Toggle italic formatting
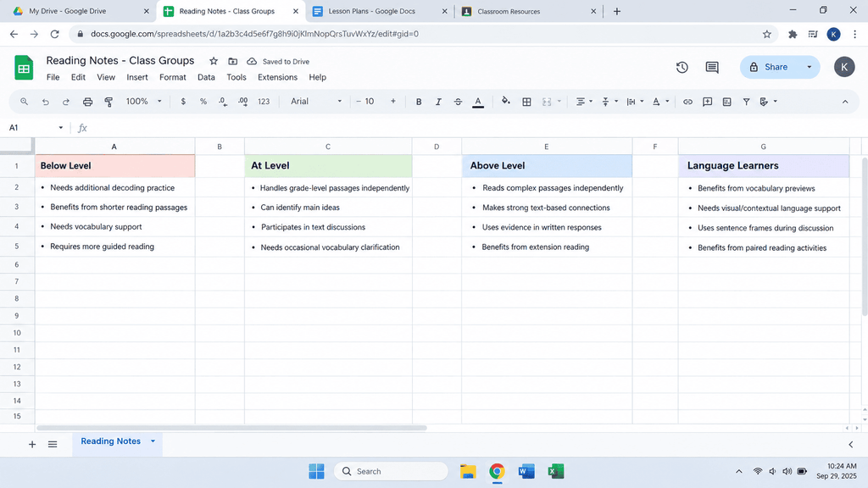The width and height of the screenshot is (868, 488). tap(438, 102)
